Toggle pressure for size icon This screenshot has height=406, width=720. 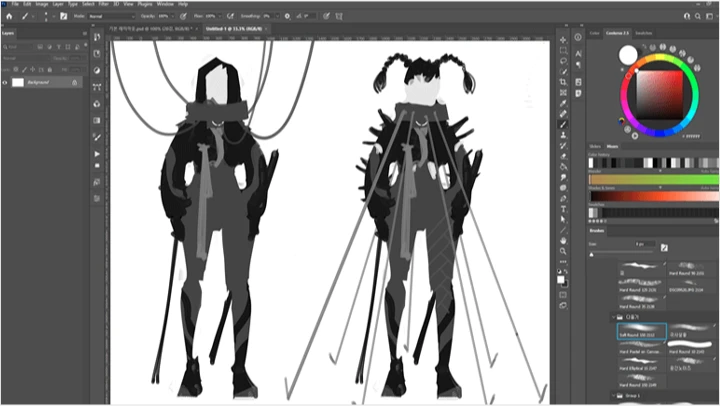[x=326, y=16]
